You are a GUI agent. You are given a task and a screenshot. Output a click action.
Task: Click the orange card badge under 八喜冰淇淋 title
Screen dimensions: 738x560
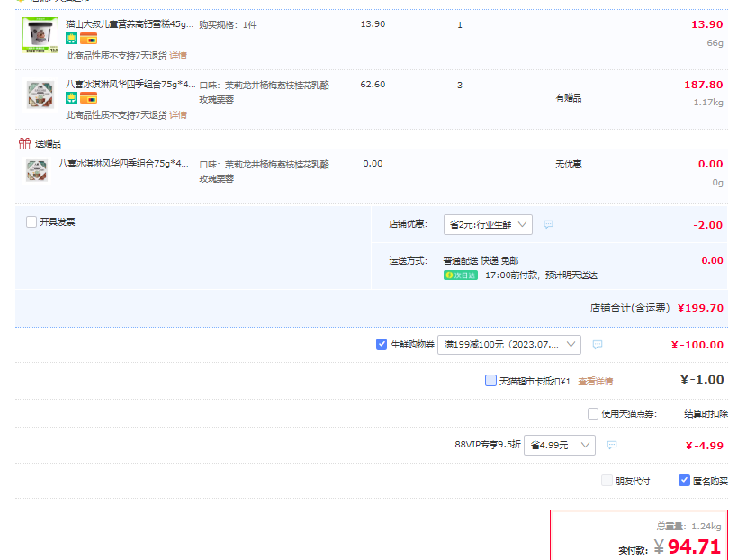pos(88,98)
